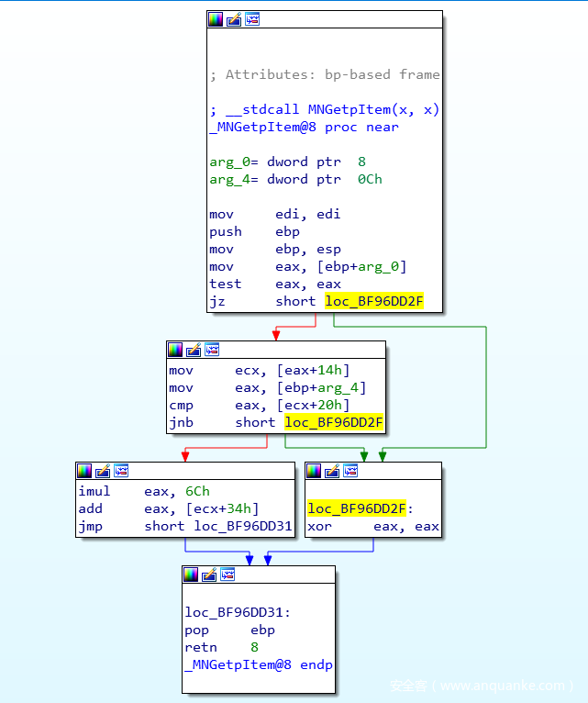Click group icon in loc_BF96DD31 block

[x=227, y=575]
